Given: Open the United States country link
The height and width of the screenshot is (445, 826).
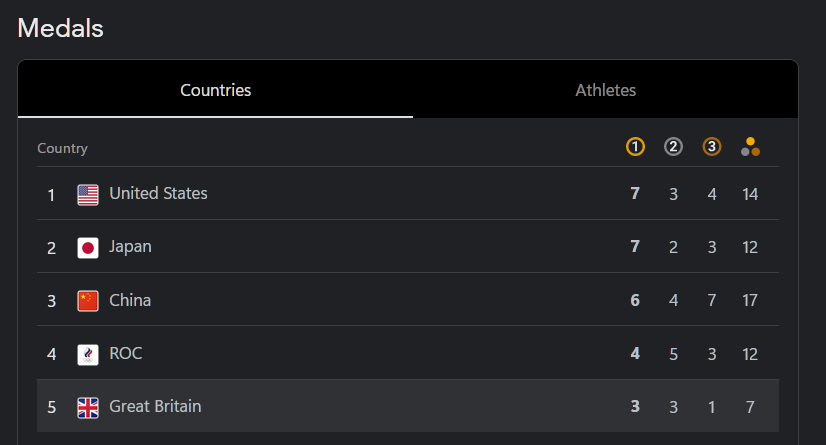Looking at the screenshot, I should coord(158,193).
